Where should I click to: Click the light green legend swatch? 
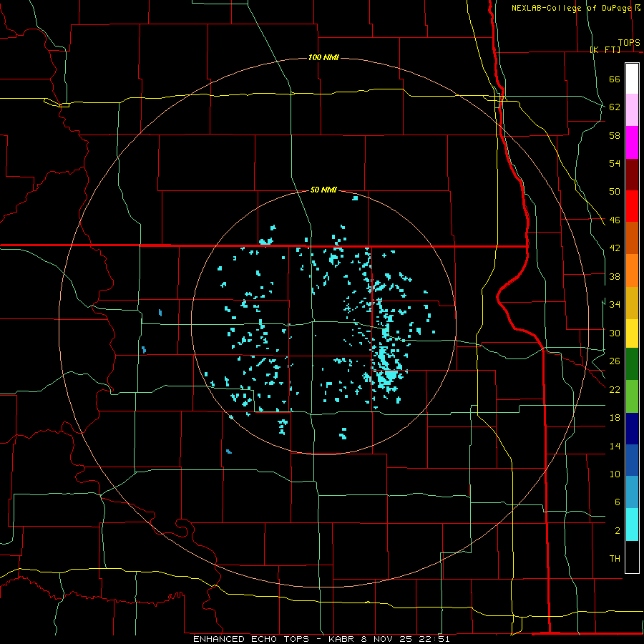(x=632, y=396)
